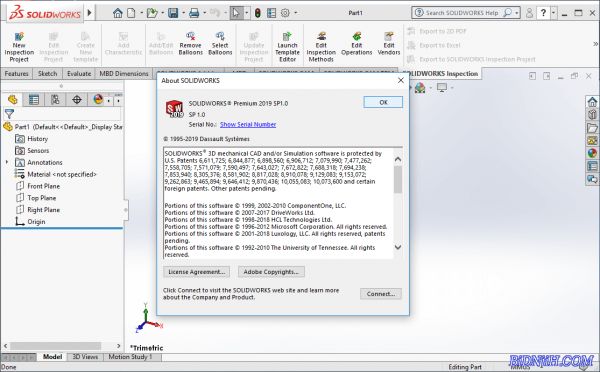The width and height of the screenshot is (600, 372).
Task: Expand the Annotations tree node
Action: [x=7, y=162]
